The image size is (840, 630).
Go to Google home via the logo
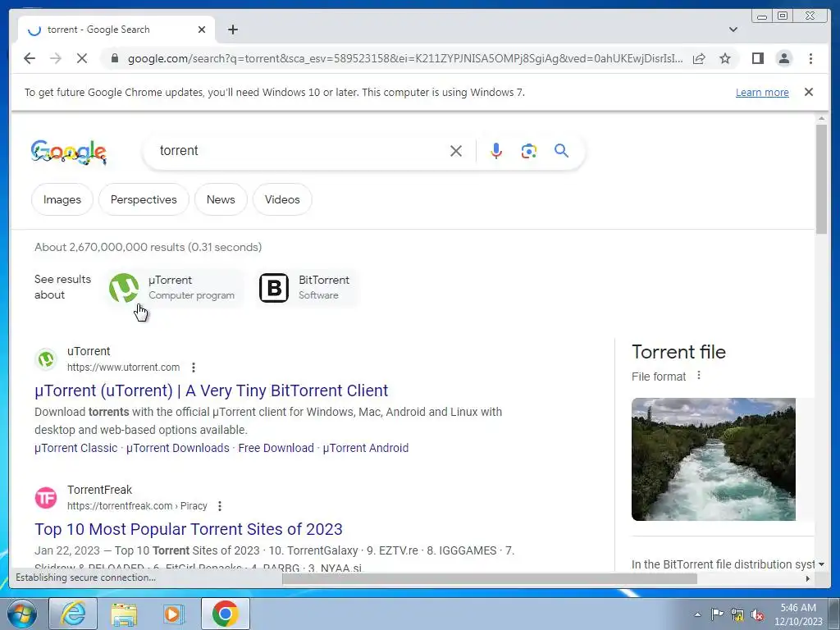point(69,152)
